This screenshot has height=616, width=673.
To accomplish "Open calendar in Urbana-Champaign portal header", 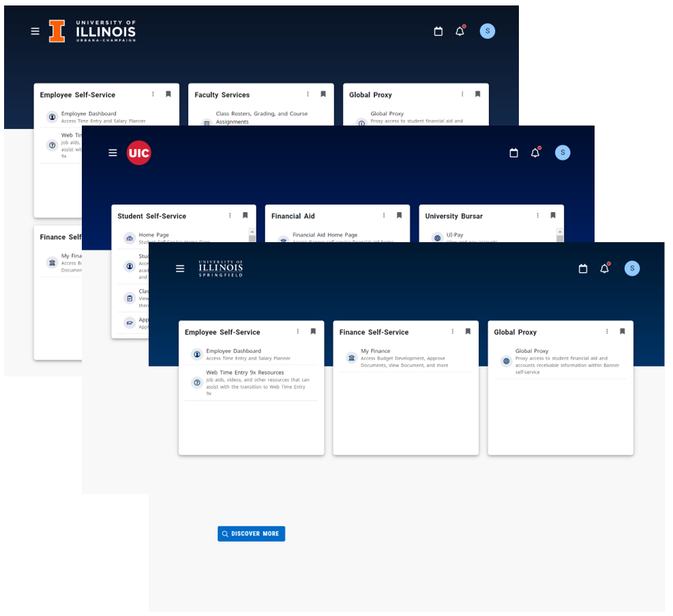I will click(438, 31).
